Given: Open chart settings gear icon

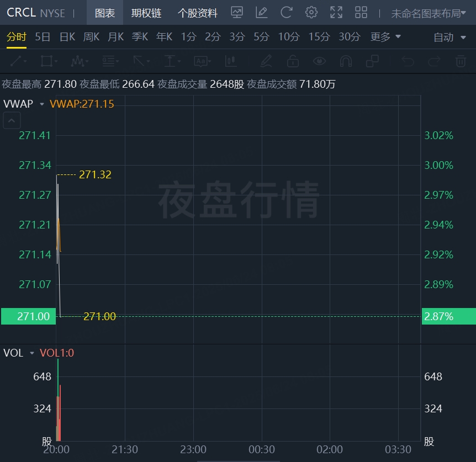Looking at the screenshot, I should tap(311, 13).
